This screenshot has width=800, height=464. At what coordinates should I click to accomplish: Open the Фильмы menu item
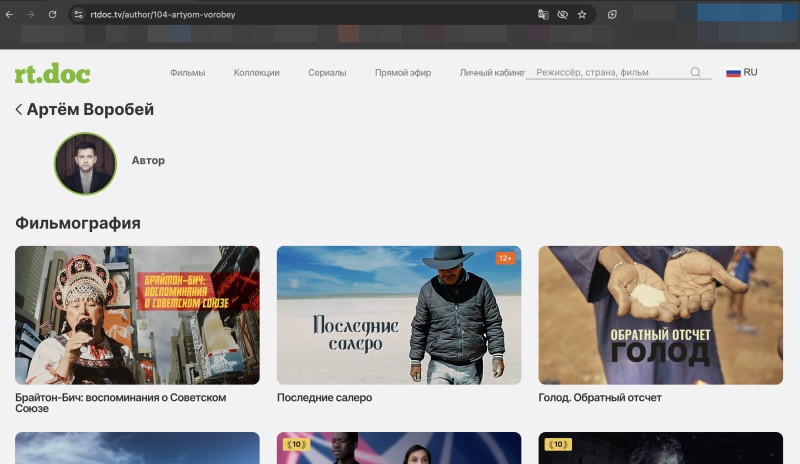pyautogui.click(x=188, y=72)
